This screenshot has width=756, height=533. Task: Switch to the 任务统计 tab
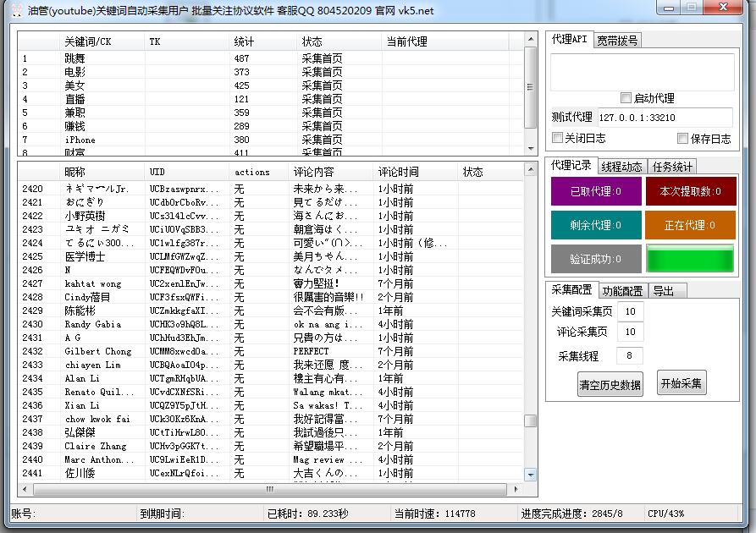pyautogui.click(x=672, y=167)
